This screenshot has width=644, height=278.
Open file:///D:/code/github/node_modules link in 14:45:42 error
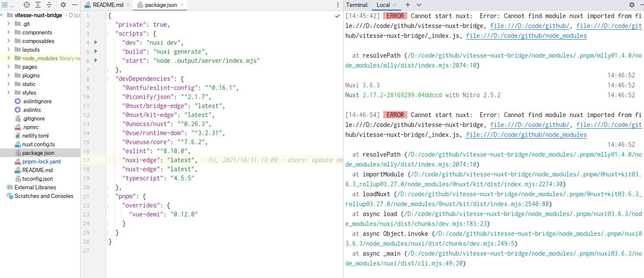[x=526, y=36]
